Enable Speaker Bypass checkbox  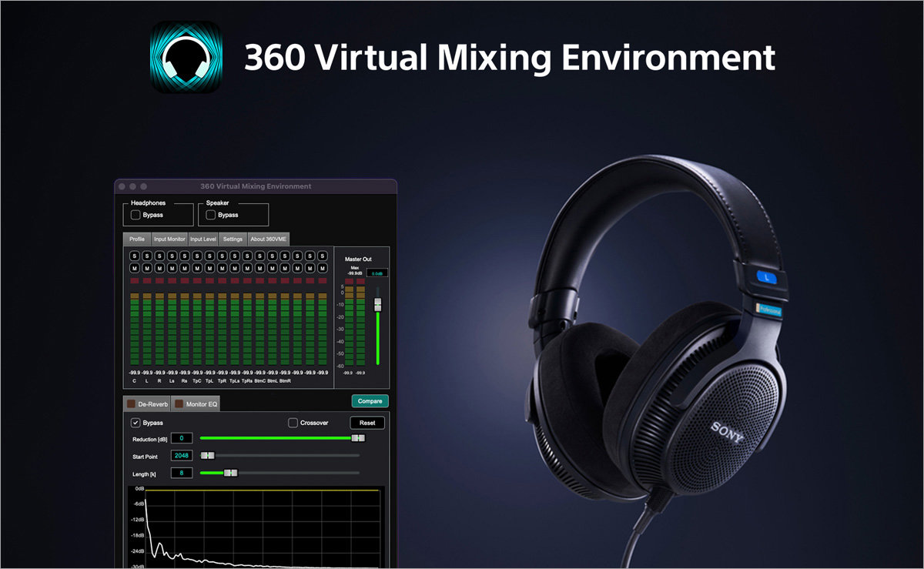tap(211, 215)
